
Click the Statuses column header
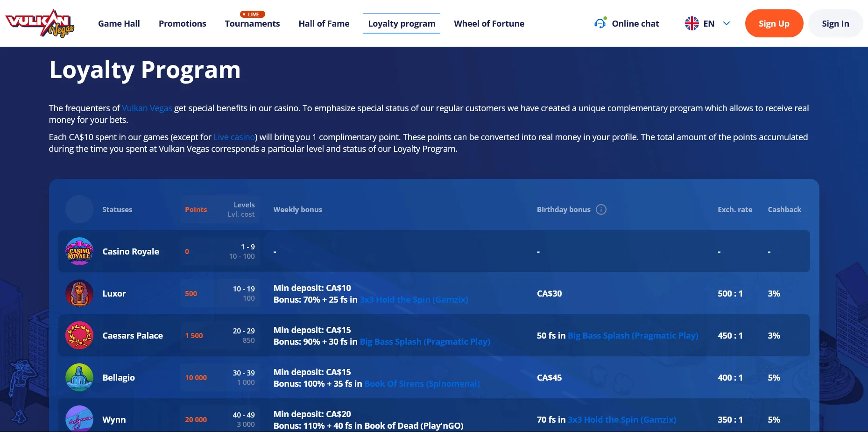tap(117, 210)
